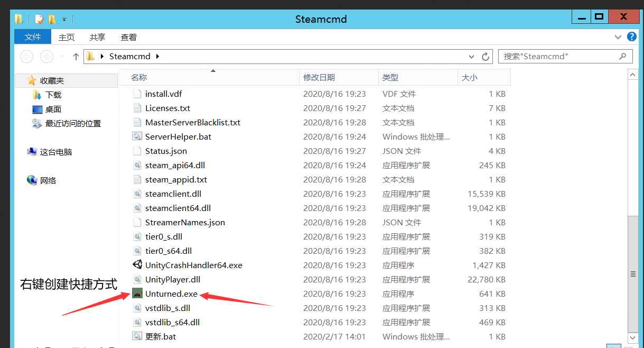Click the steam_api64.dll file icon

(137, 166)
